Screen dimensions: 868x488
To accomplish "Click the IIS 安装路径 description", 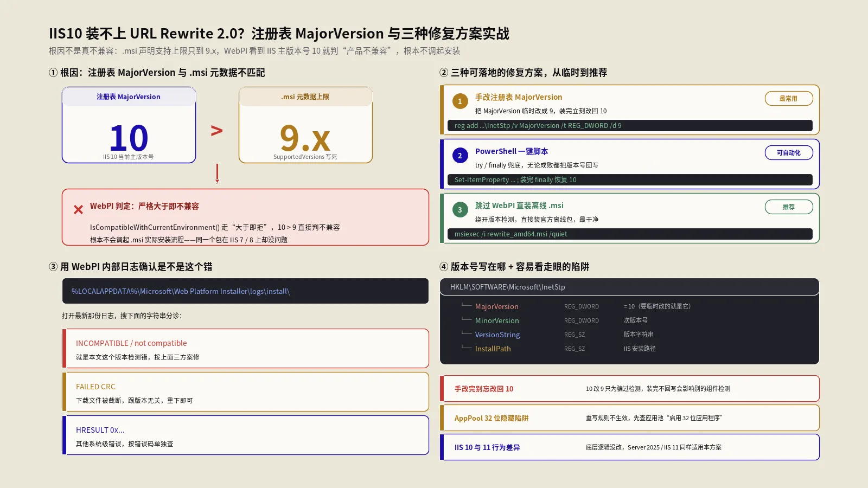I will pyautogui.click(x=640, y=349).
